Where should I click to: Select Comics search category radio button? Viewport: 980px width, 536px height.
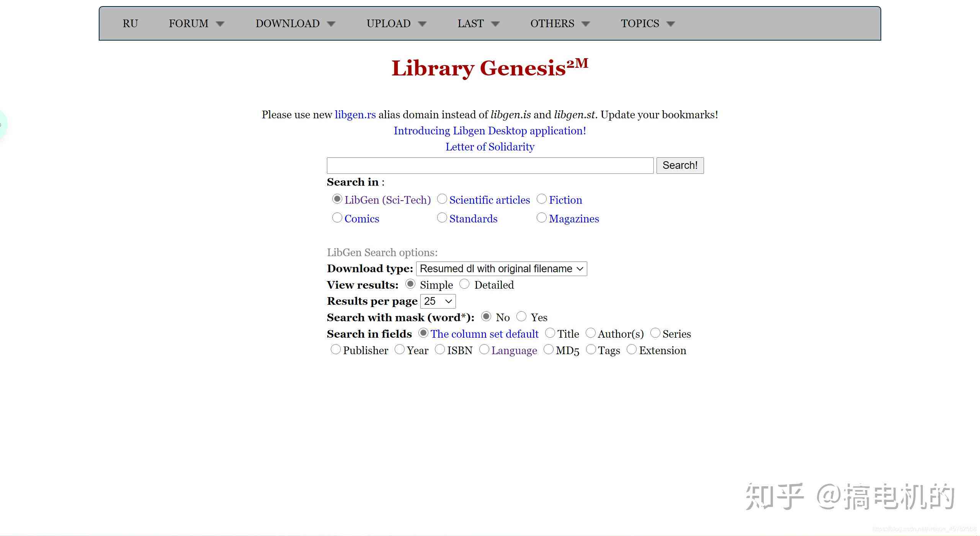tap(336, 218)
